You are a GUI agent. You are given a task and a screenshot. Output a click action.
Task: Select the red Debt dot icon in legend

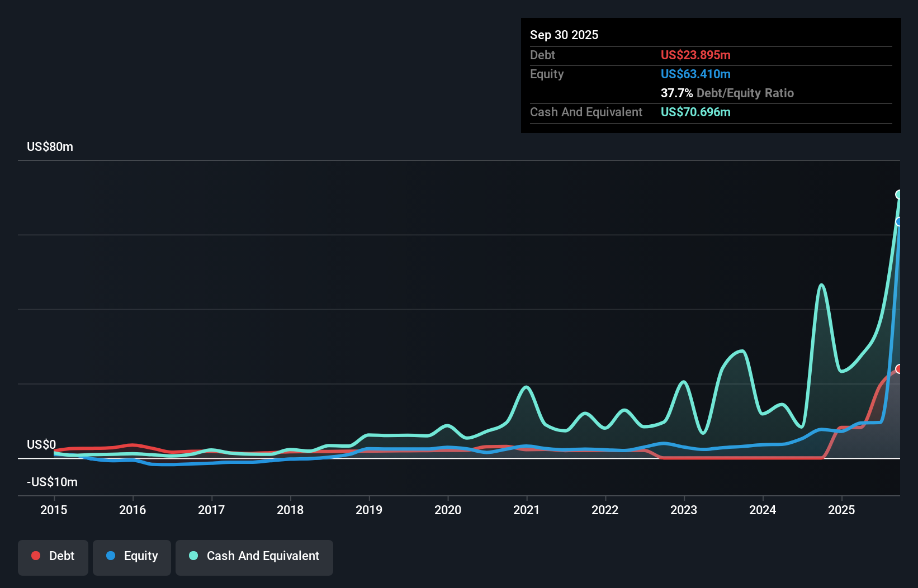(x=35, y=556)
